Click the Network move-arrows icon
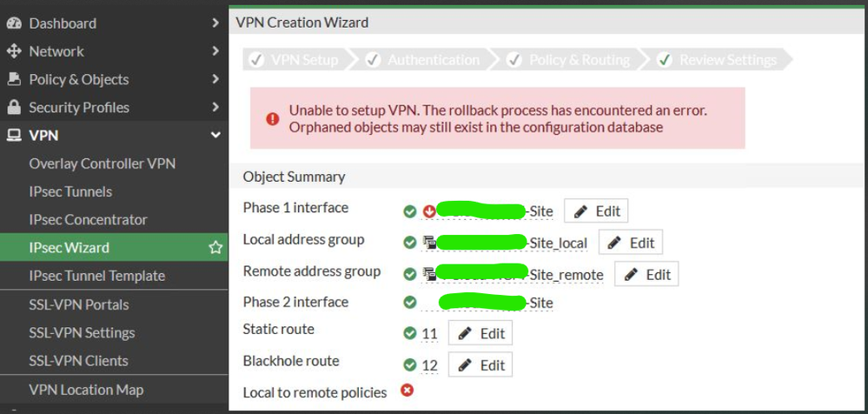The image size is (868, 414). point(13,51)
